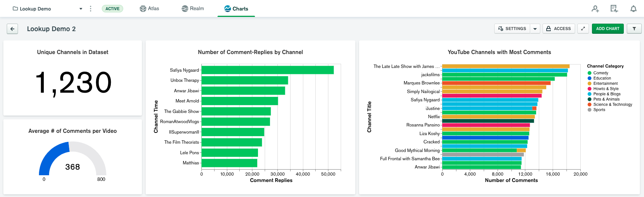Expand the Lookup Demo project dropdown
Screen dimensions: 644x197
tap(81, 9)
